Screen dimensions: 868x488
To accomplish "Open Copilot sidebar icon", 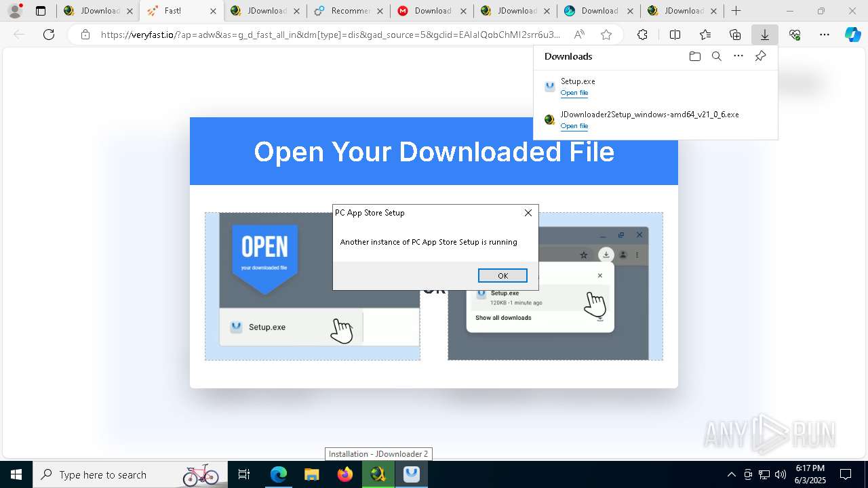I will point(853,35).
